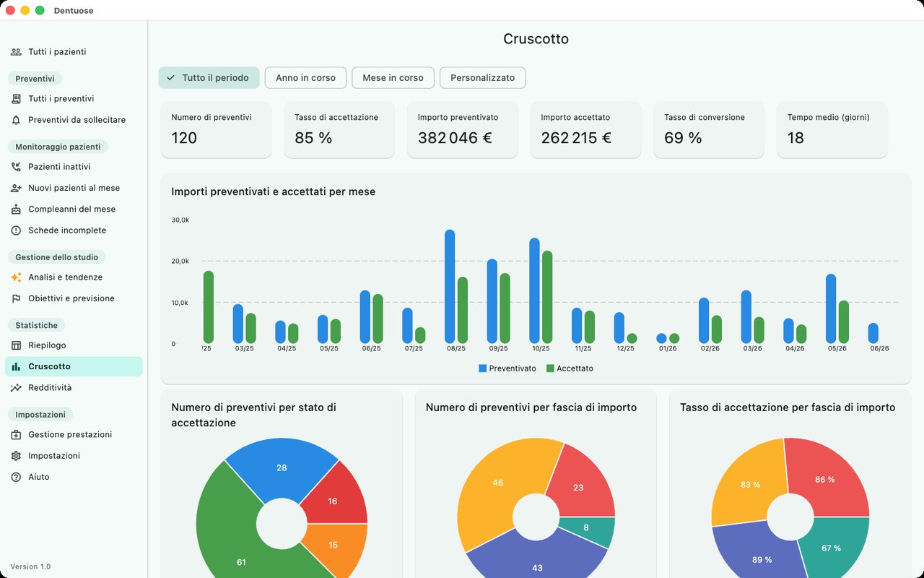
Task: Click the bar chart icon beside Cruscotto
Action: pyautogui.click(x=16, y=366)
